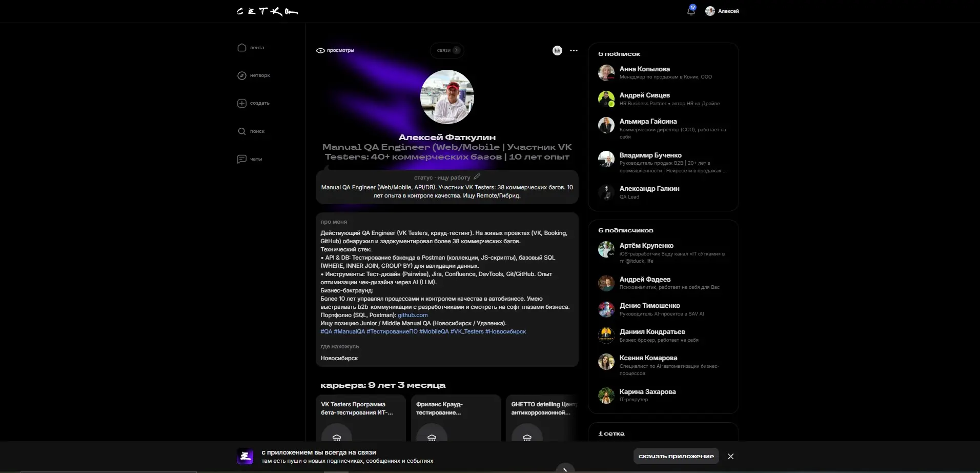
Task: Open the hh profile badge icon
Action: click(x=557, y=50)
